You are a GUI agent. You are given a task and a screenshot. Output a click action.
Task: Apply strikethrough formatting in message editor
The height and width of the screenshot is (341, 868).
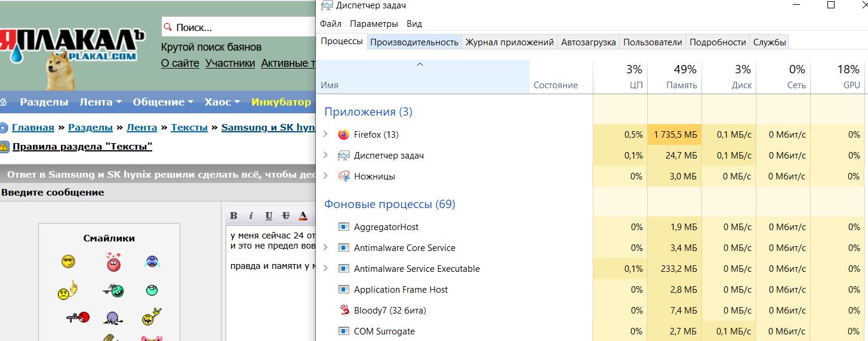pos(286,216)
